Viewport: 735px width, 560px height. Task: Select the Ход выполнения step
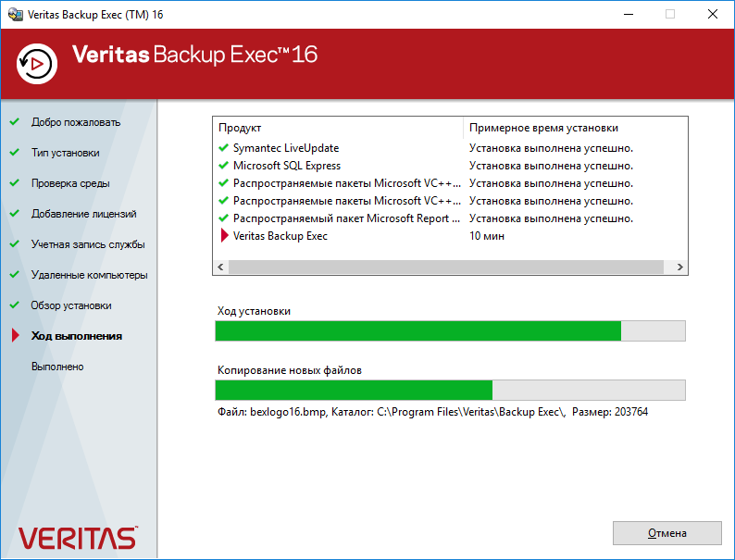tap(77, 336)
